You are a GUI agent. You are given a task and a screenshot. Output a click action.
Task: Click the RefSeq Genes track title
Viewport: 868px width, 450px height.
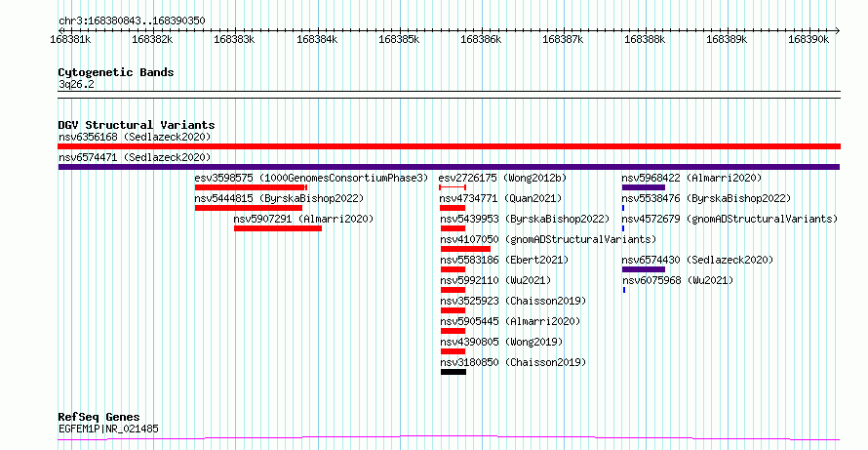coord(99,417)
